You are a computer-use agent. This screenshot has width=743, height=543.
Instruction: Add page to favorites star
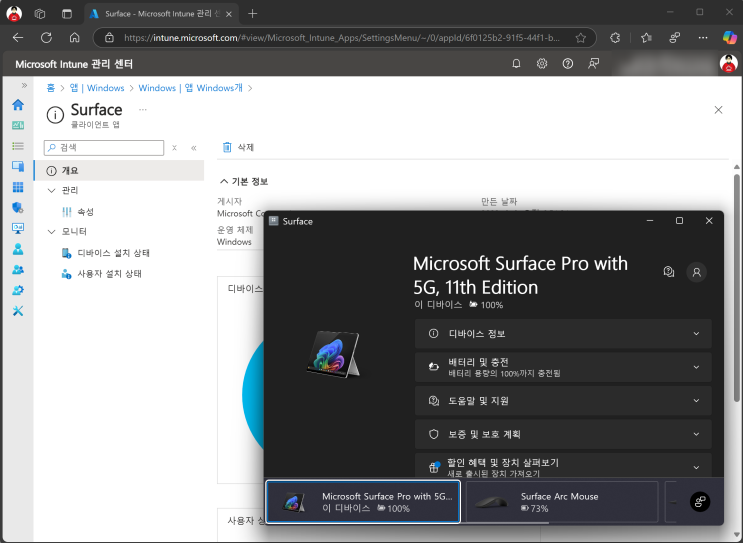click(x=580, y=38)
